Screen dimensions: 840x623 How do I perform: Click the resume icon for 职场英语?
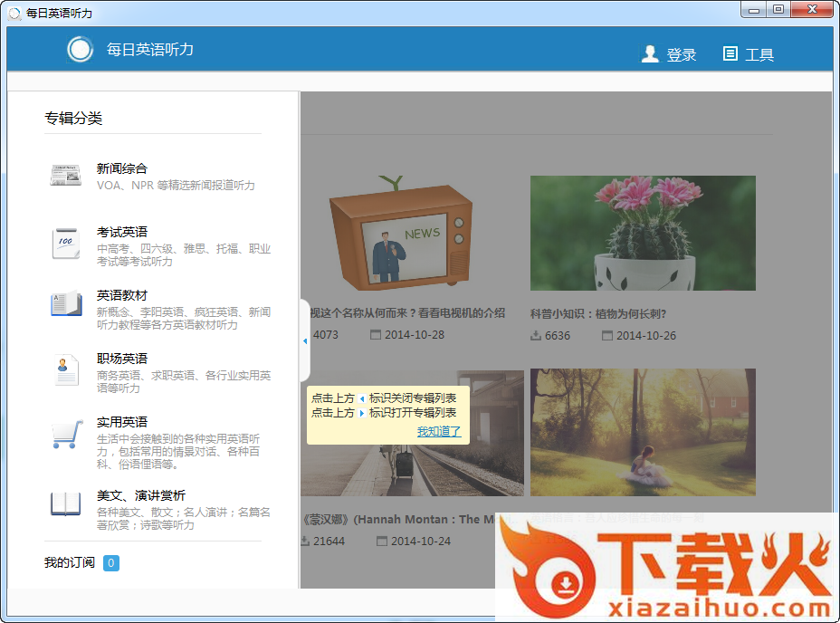coord(65,370)
